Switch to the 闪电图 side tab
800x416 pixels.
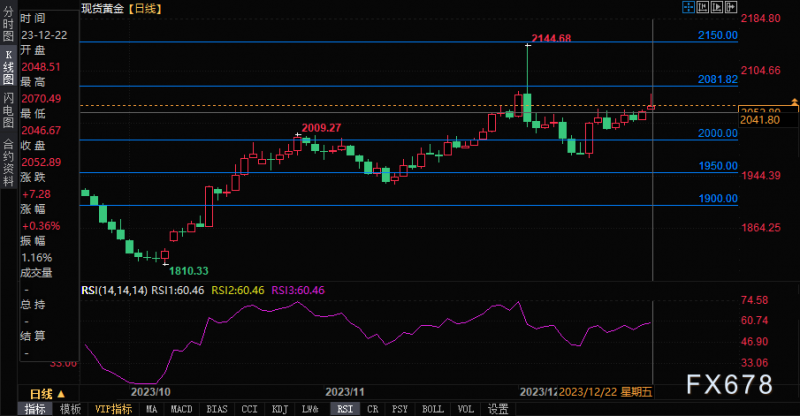(x=8, y=111)
